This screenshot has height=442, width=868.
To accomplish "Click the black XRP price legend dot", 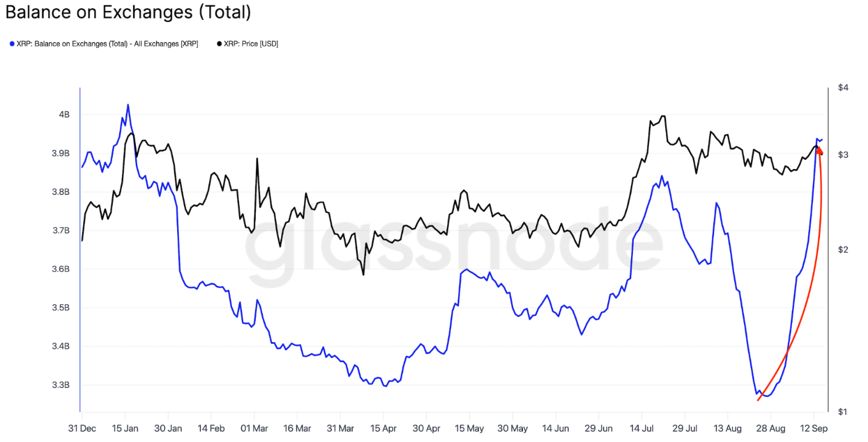I will click(219, 44).
